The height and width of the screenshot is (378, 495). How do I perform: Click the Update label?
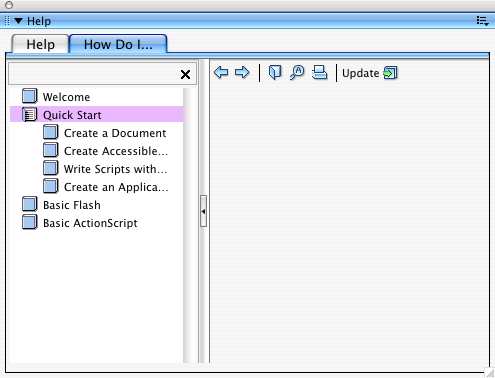click(361, 73)
